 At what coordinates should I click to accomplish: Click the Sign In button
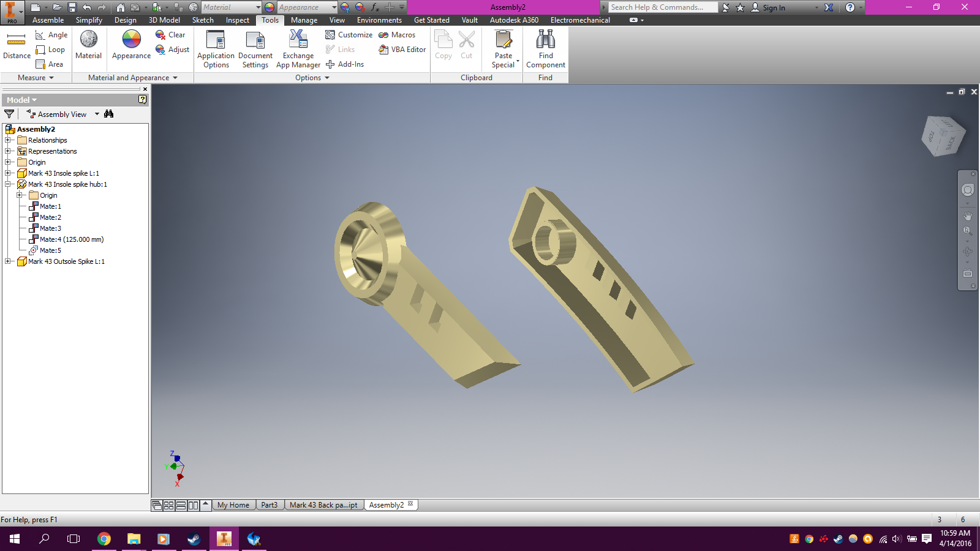tap(768, 7)
